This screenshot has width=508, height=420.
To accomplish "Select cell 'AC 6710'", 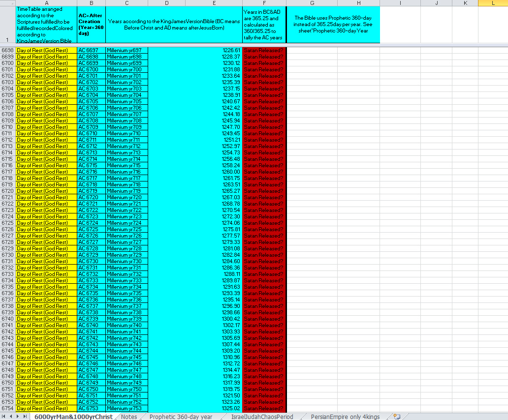I will [x=92, y=133].
